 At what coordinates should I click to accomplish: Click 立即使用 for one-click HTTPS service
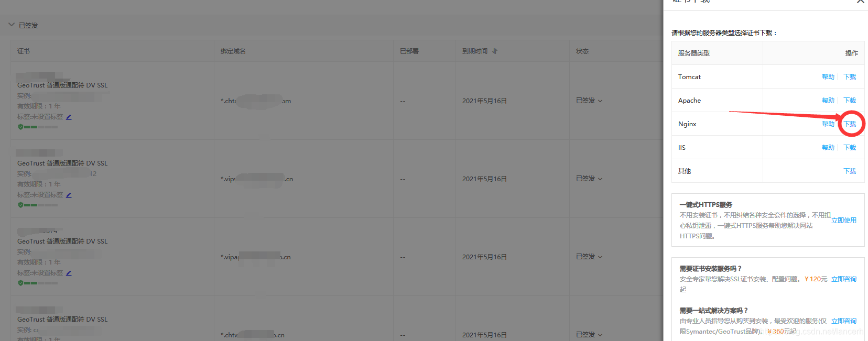[x=844, y=221]
